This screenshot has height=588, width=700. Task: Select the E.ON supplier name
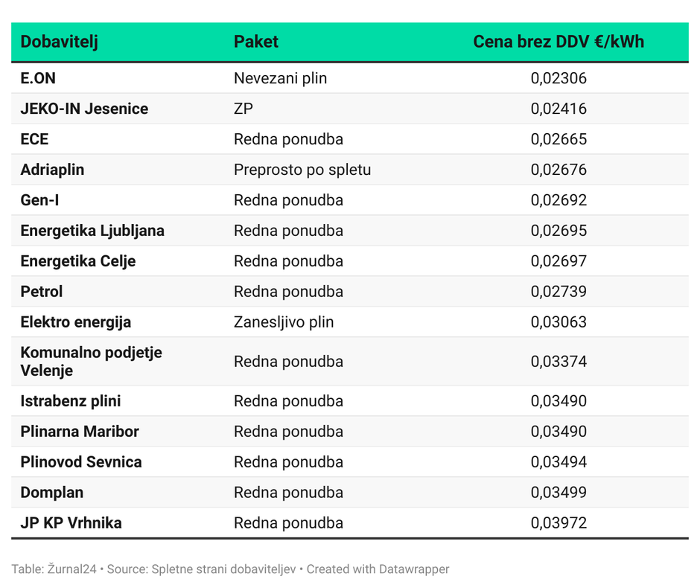pyautogui.click(x=38, y=78)
